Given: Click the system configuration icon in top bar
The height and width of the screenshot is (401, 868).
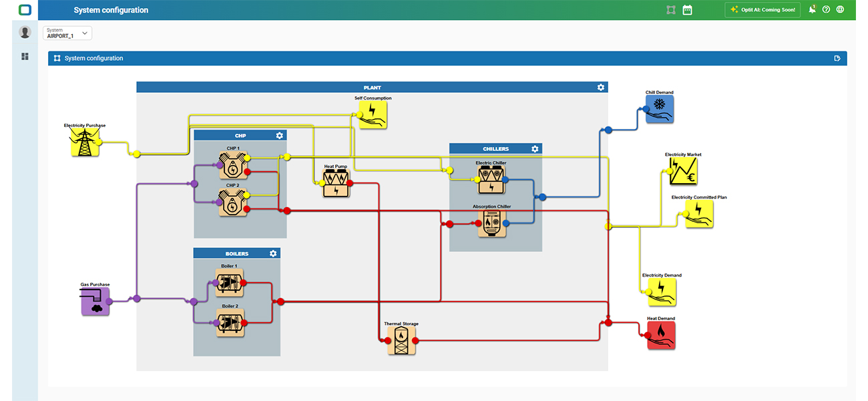Looking at the screenshot, I should (x=671, y=10).
